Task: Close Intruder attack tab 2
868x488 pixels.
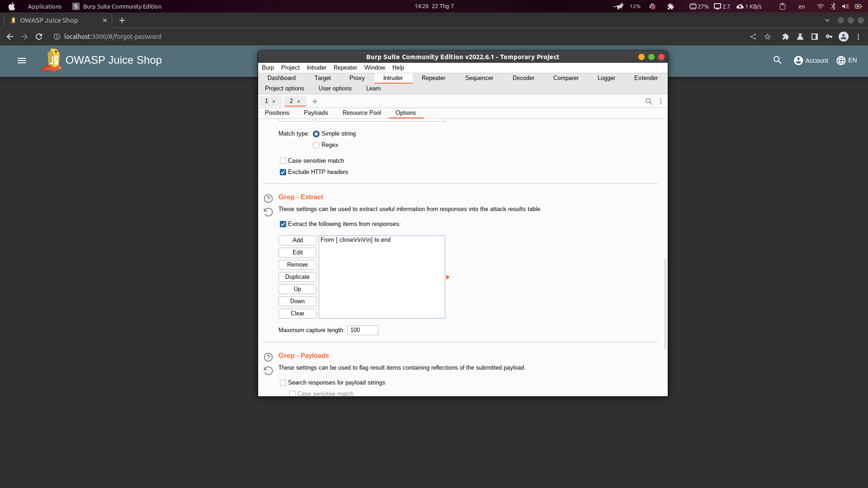Action: coord(298,101)
